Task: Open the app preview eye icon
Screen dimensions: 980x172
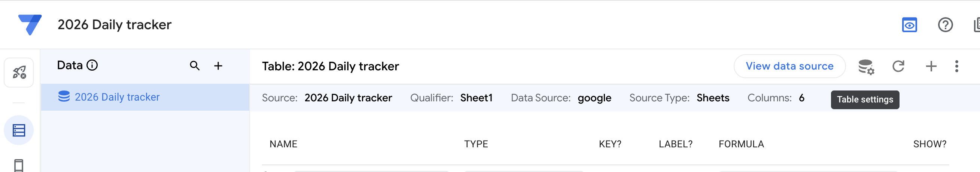Action: tap(909, 25)
